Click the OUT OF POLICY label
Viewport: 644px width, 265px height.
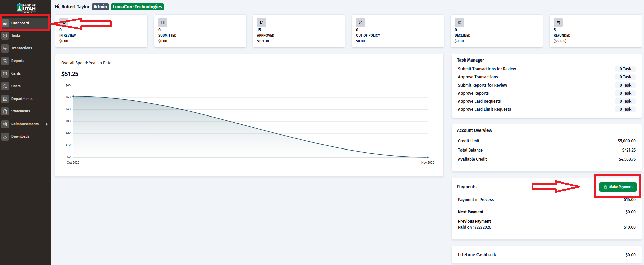(368, 35)
